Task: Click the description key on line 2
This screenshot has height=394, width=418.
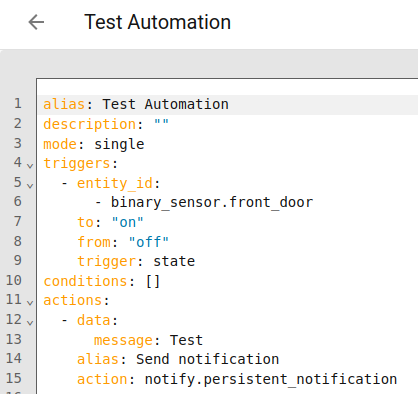Action: [x=90, y=124]
